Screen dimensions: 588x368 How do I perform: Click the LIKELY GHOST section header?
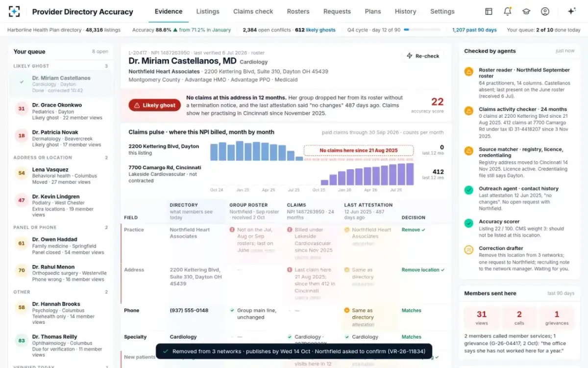(31, 66)
